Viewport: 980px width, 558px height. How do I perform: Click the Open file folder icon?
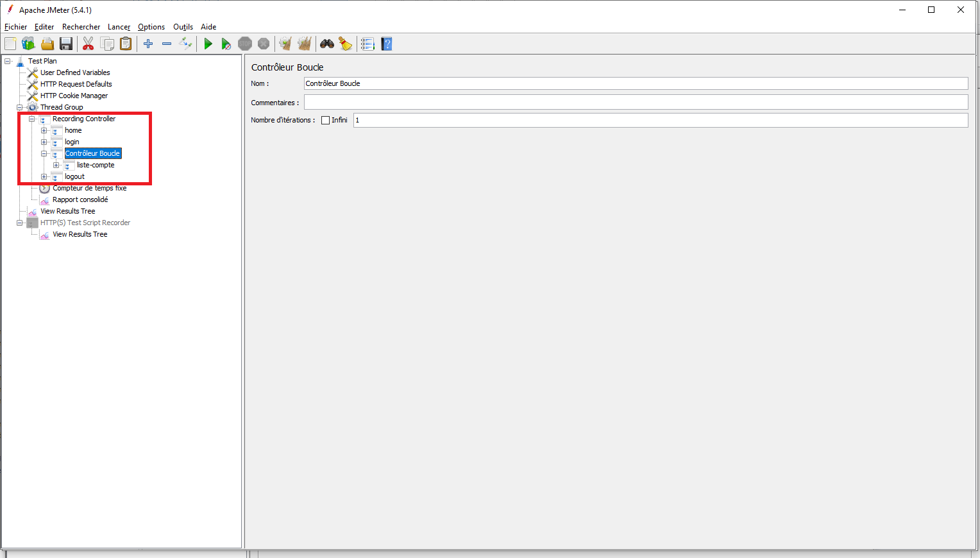click(47, 44)
